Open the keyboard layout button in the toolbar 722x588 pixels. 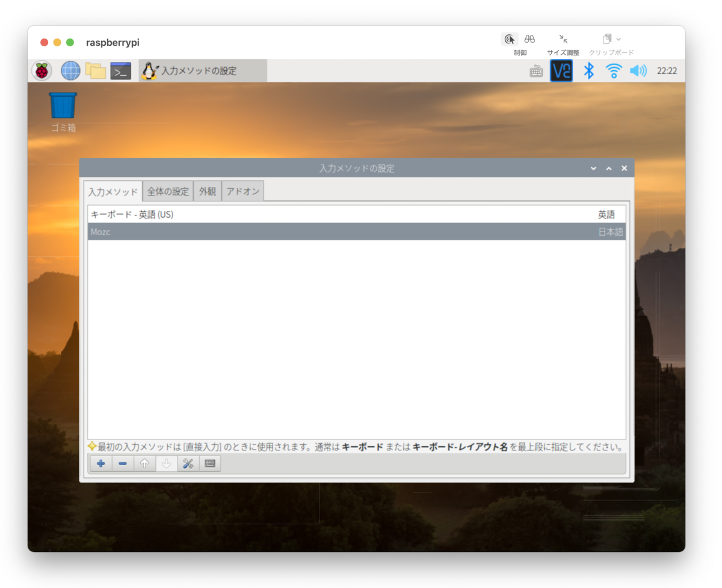point(209,464)
